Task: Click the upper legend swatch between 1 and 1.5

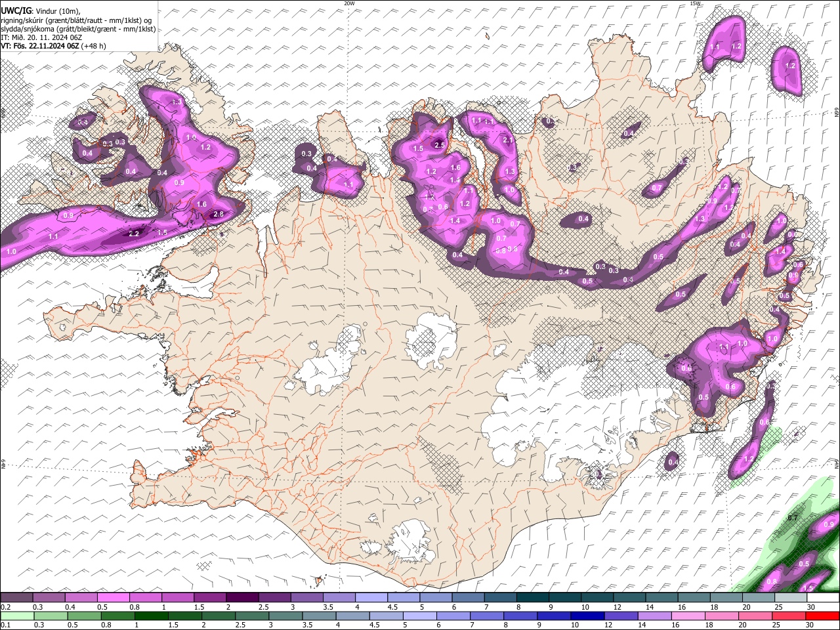Action: pyautogui.click(x=178, y=597)
